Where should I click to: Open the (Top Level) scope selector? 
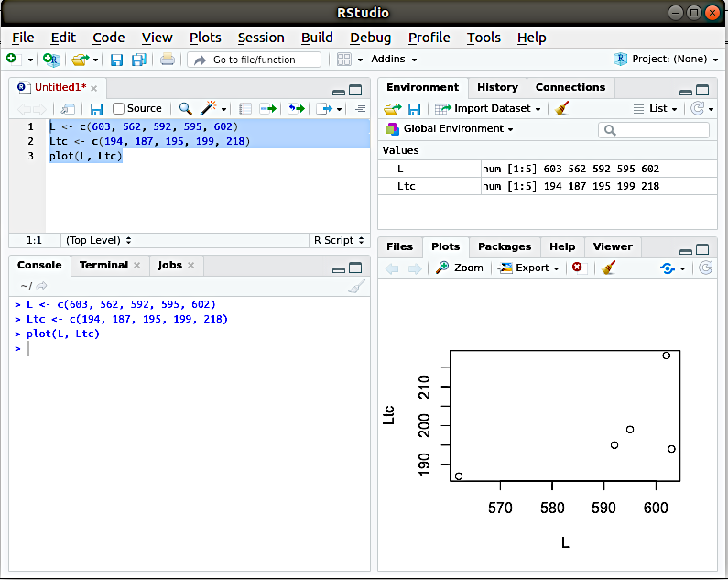pos(98,240)
